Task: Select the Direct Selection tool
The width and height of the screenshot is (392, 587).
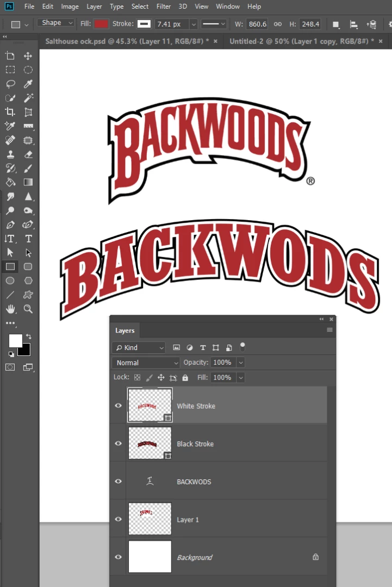Action: pos(28,253)
